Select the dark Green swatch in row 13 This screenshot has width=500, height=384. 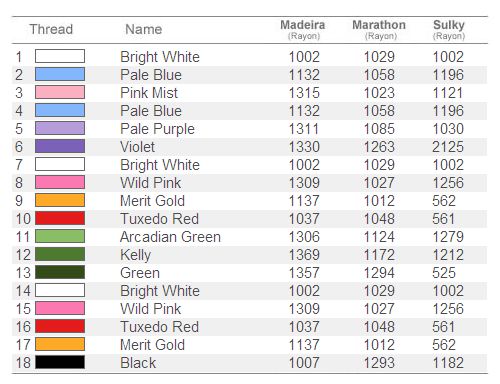coord(60,272)
